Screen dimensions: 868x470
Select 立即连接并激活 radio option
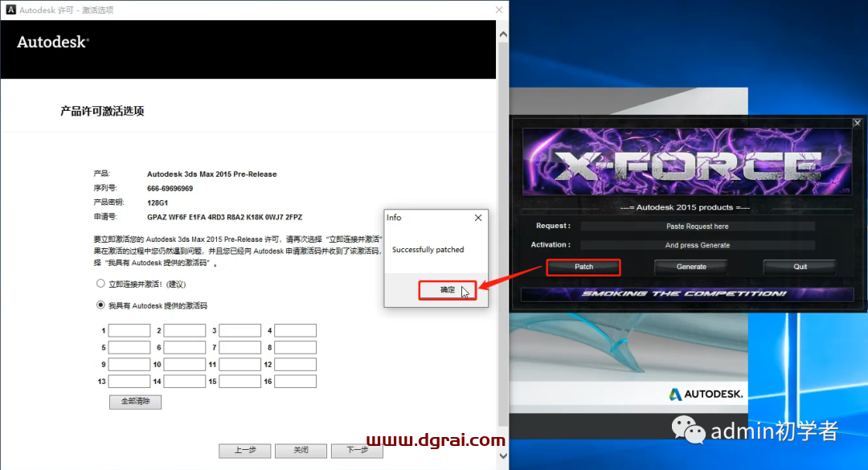[100, 284]
